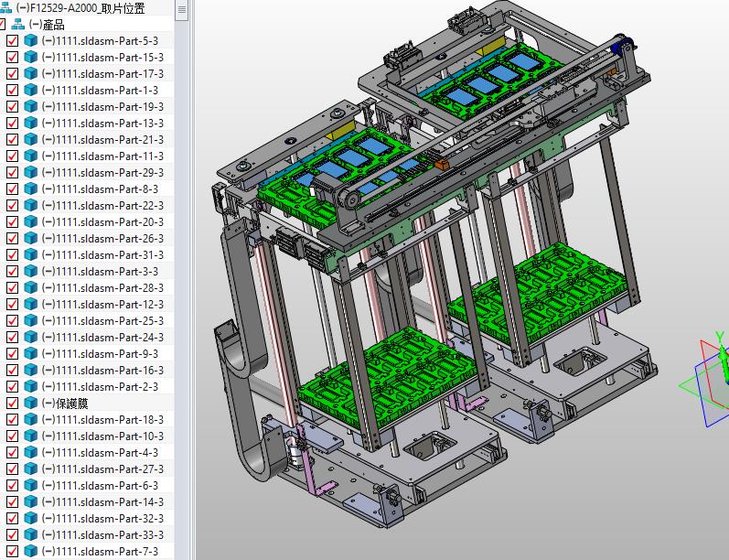Click the cube icon of Part-8-3
The height and width of the screenshot is (560, 729).
[31, 188]
